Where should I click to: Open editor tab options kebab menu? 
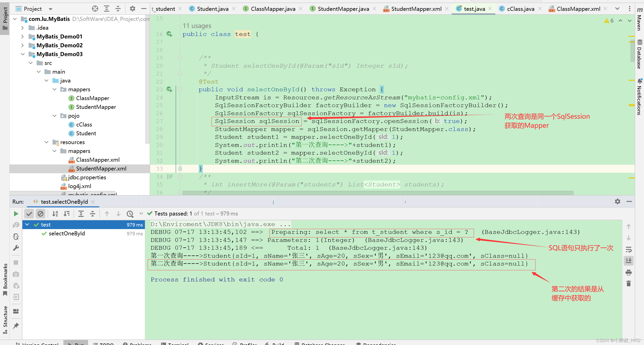click(630, 9)
